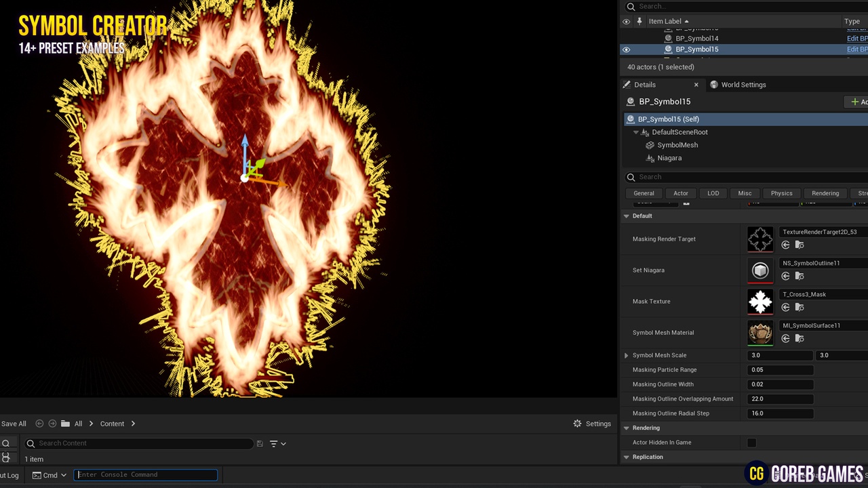Select the General filter tab

click(x=644, y=193)
